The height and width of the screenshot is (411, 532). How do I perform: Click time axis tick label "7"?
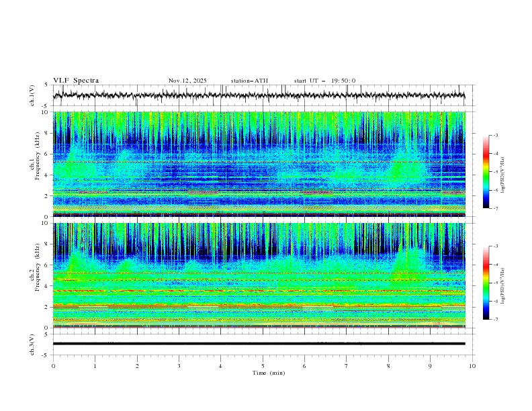click(x=347, y=366)
